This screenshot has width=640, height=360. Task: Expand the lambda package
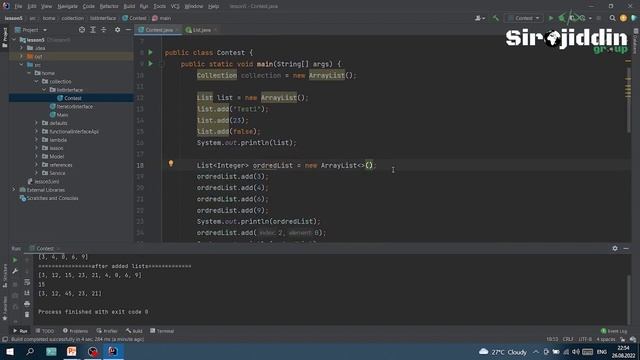36,140
